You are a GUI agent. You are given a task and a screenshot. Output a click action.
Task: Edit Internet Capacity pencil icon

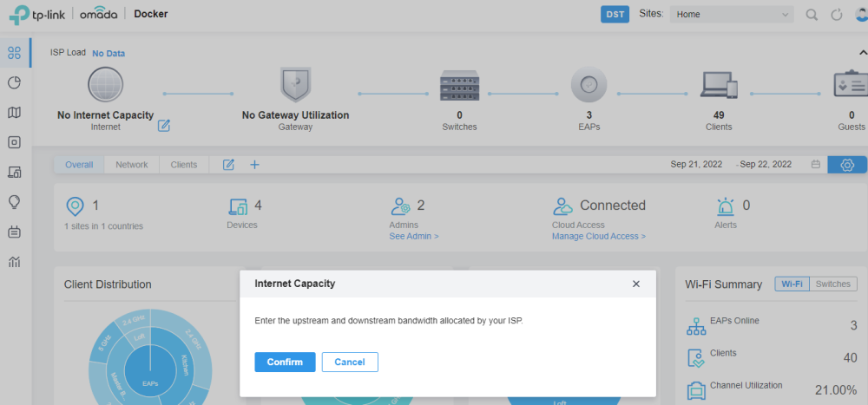[164, 126]
